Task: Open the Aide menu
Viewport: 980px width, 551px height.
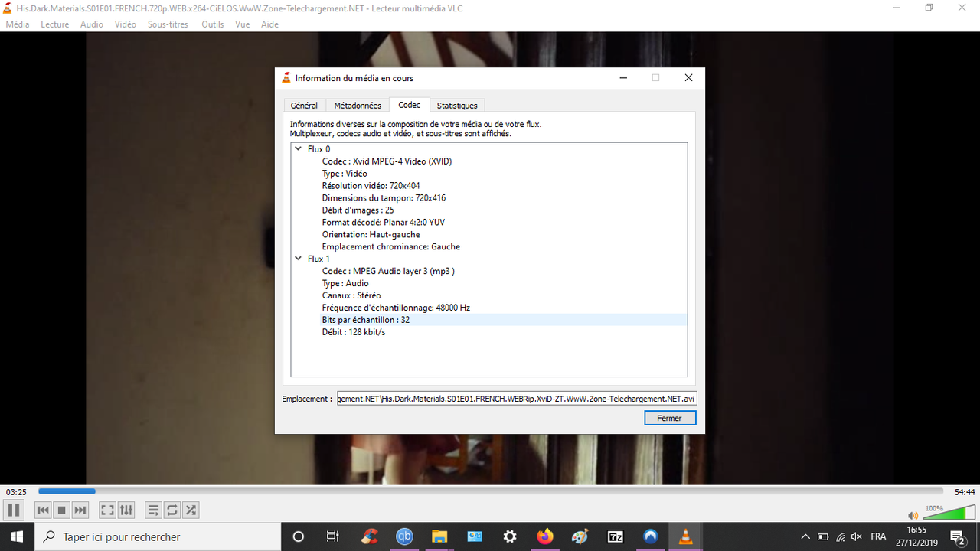Action: click(269, 24)
